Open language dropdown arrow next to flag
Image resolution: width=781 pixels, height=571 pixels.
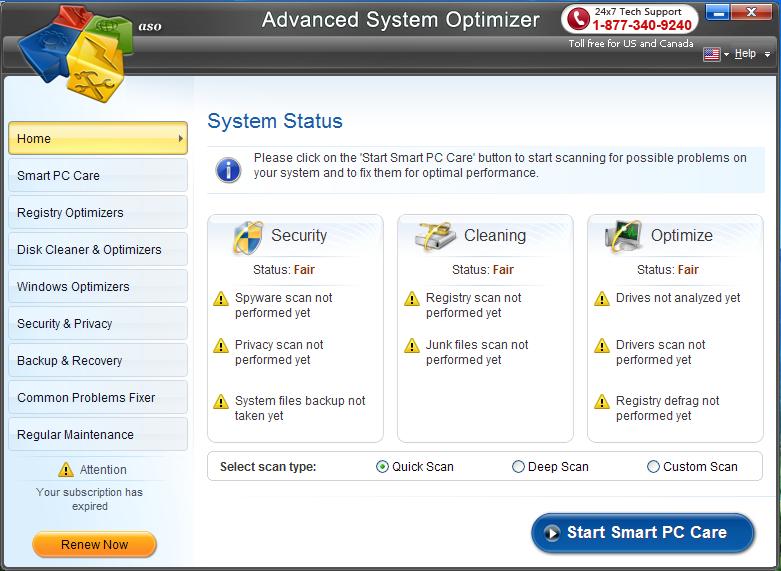point(726,54)
